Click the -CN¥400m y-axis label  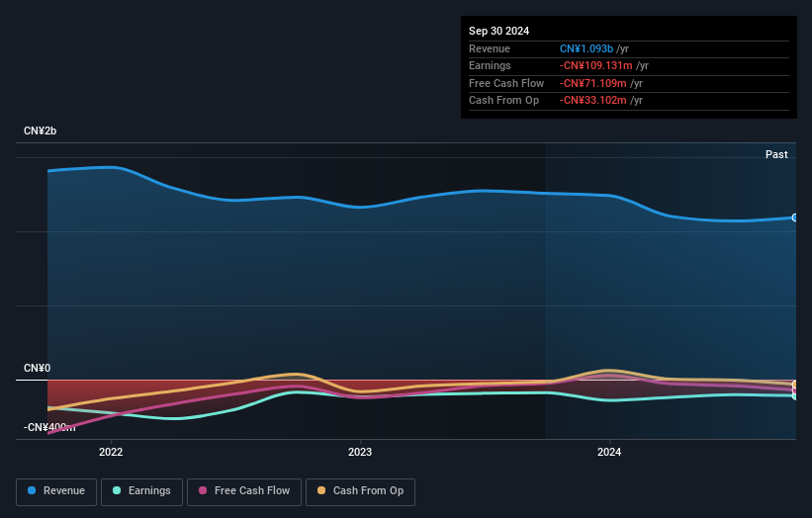[49, 427]
